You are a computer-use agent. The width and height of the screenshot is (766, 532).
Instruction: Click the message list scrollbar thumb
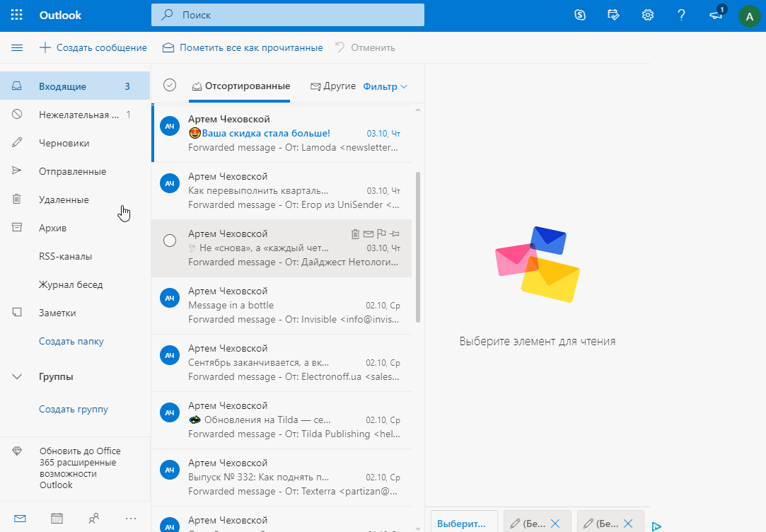[418, 247]
